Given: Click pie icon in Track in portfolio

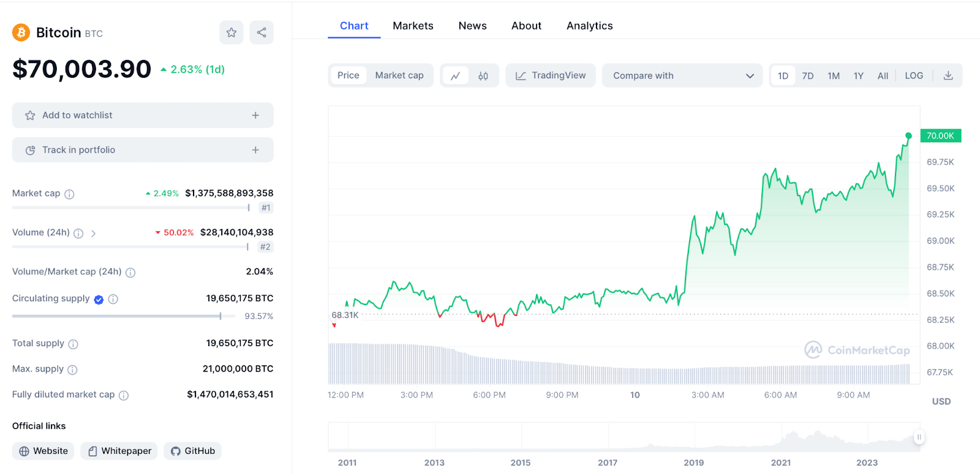Looking at the screenshot, I should (30, 150).
